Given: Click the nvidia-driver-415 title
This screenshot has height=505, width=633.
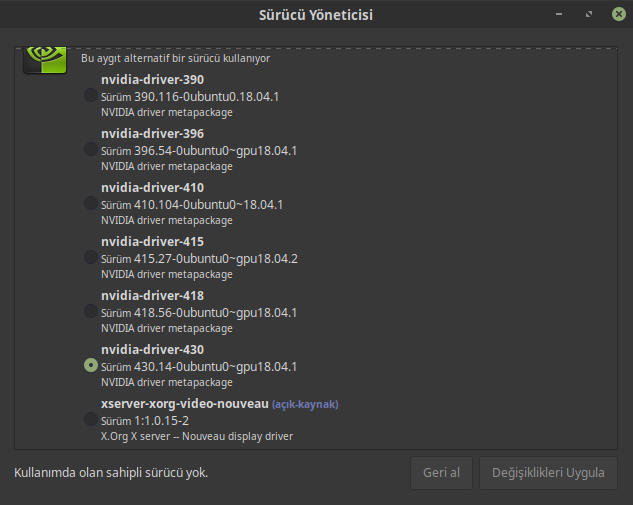Looking at the screenshot, I should click(x=153, y=242).
